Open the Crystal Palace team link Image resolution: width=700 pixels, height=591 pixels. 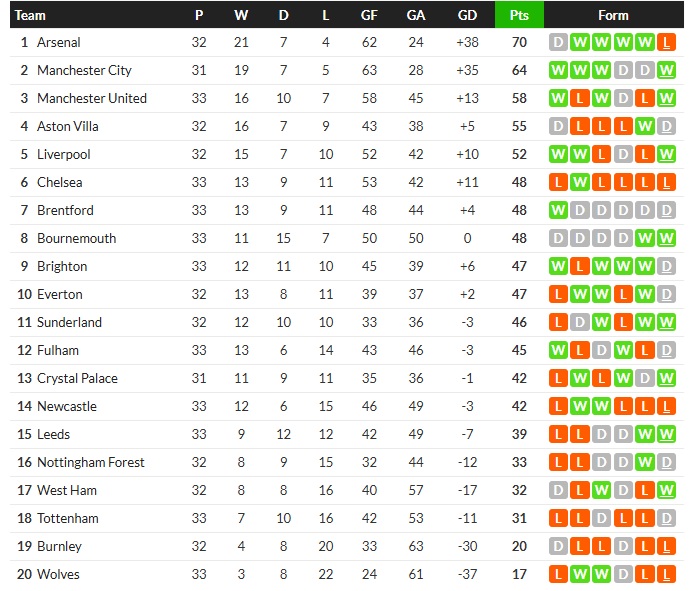point(77,379)
